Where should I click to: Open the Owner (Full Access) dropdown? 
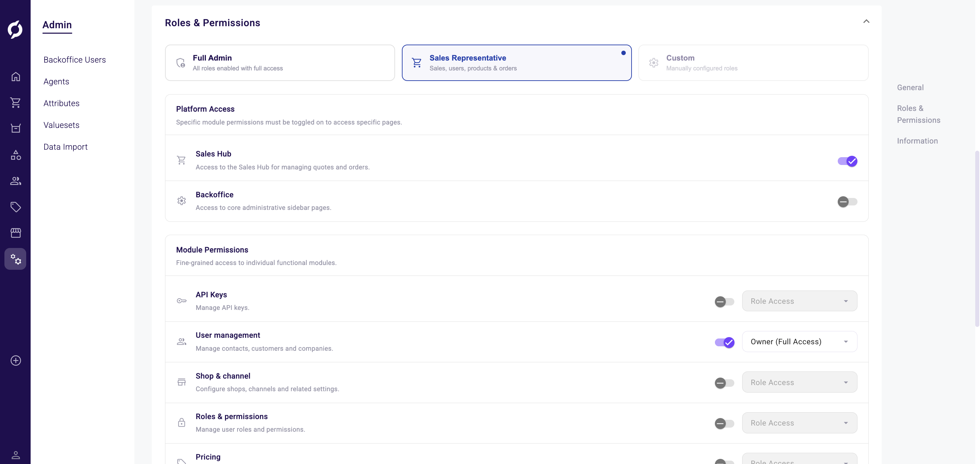click(799, 341)
